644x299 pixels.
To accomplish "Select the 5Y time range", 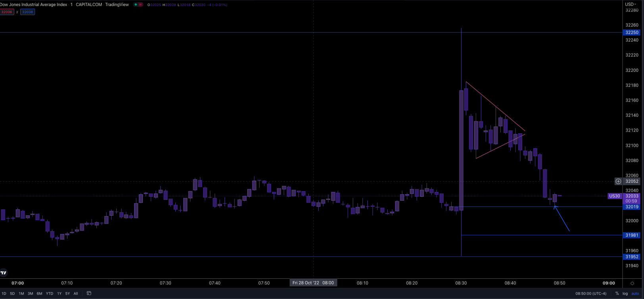I will [67, 293].
